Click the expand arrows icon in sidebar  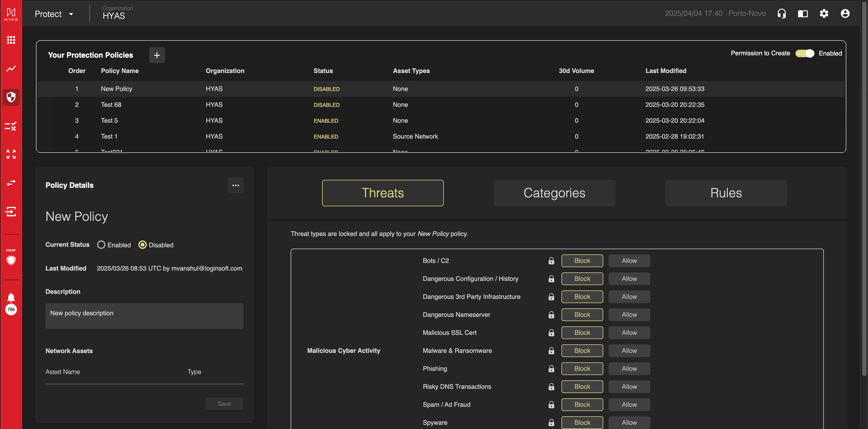[11, 154]
